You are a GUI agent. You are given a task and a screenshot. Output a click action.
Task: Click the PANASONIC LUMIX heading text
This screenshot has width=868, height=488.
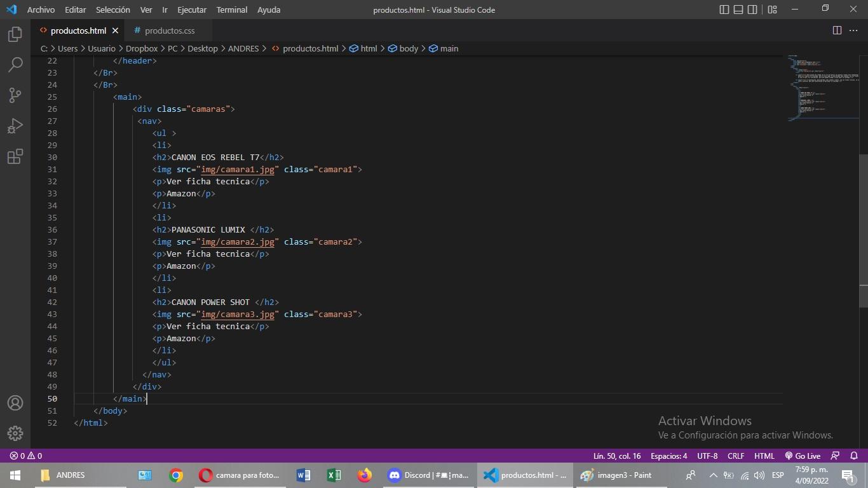(x=208, y=230)
